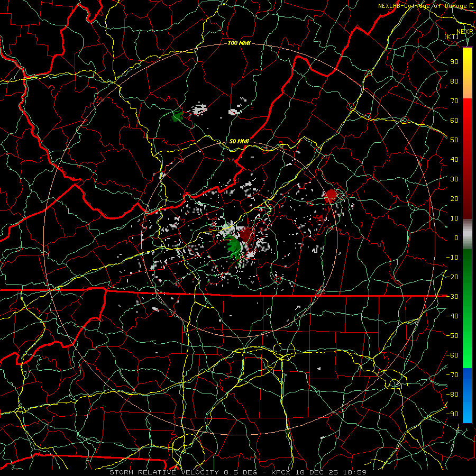Select the positive 30 knot scale label
This screenshot has height=476, width=476.
tap(454, 179)
